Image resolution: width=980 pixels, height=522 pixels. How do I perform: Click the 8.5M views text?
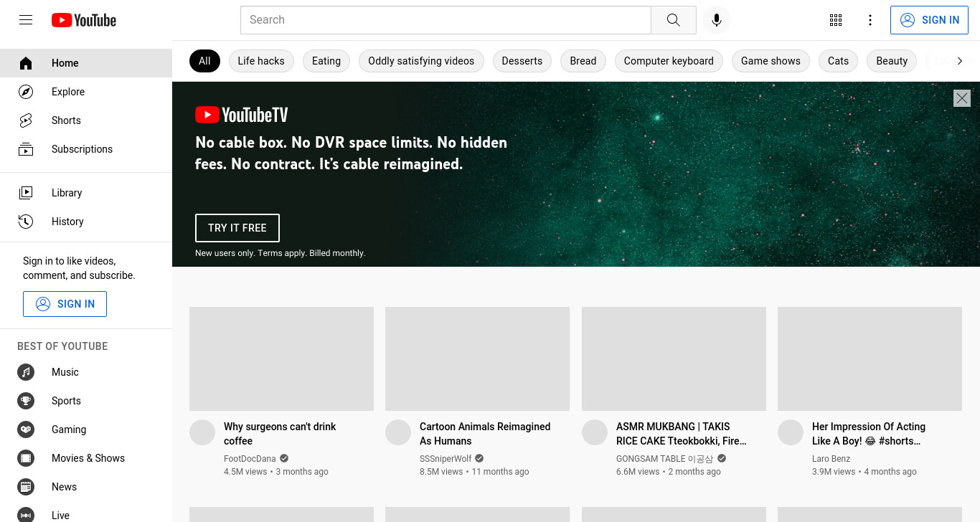[441, 472]
